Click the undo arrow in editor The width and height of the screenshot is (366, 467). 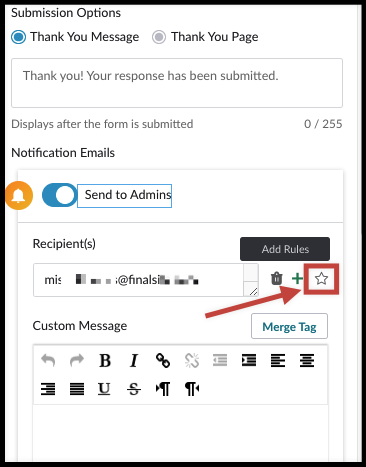click(48, 360)
